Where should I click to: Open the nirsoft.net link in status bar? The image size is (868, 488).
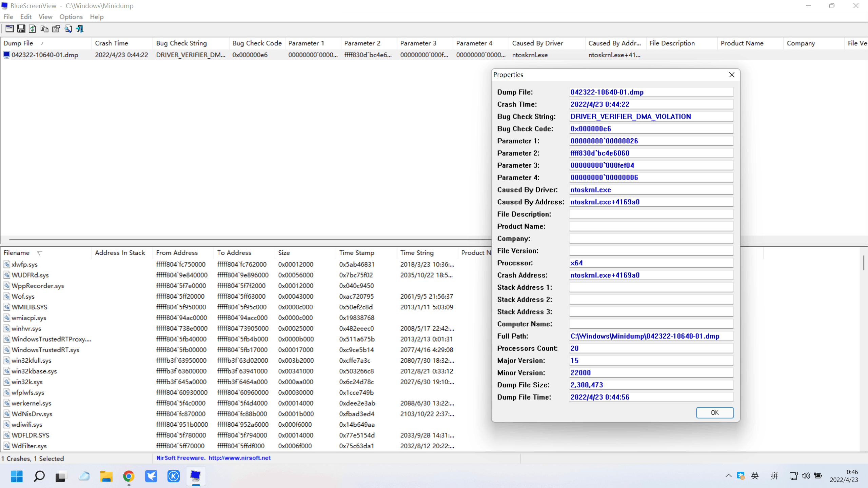[239, 458]
